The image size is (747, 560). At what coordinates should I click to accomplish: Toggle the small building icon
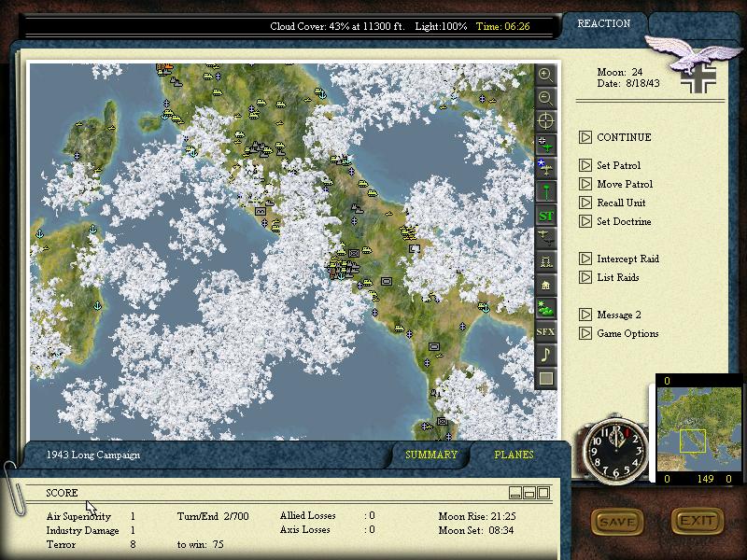pyautogui.click(x=545, y=286)
